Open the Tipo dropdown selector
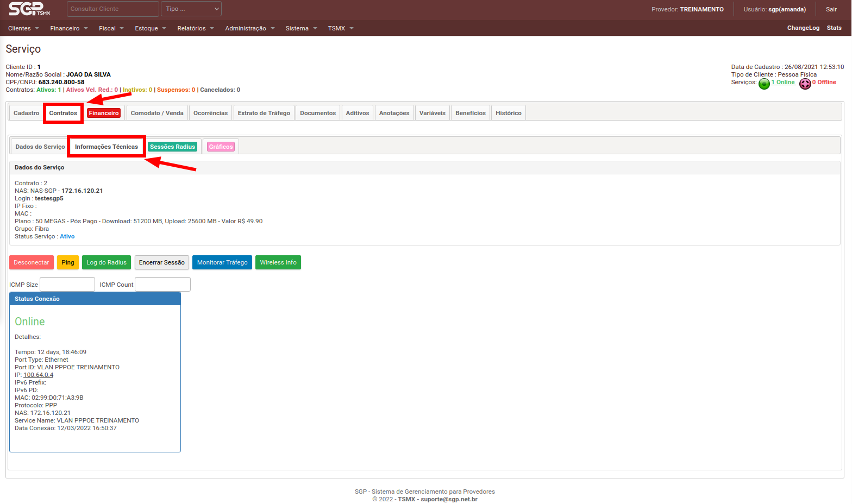This screenshot has width=852, height=504. [192, 9]
